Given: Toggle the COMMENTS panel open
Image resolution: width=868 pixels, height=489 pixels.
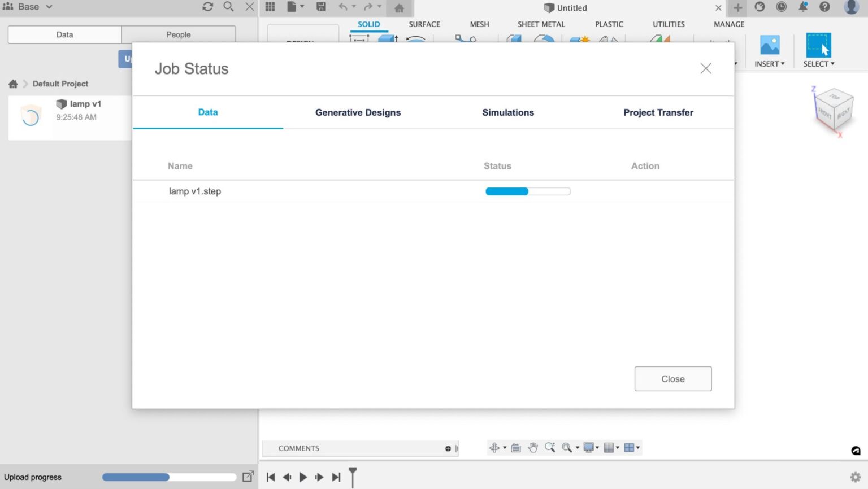Looking at the screenshot, I should (298, 448).
